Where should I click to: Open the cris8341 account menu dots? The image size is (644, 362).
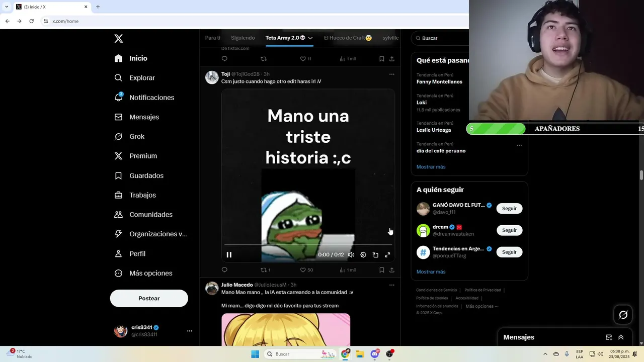[x=190, y=331]
